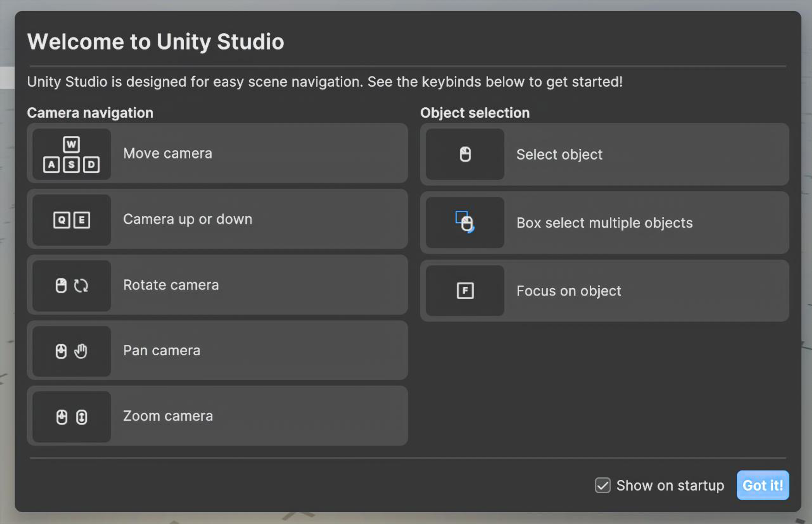Click the mouse scroll icon for Zoom camera
Image resolution: width=812 pixels, height=524 pixels.
pos(72,417)
